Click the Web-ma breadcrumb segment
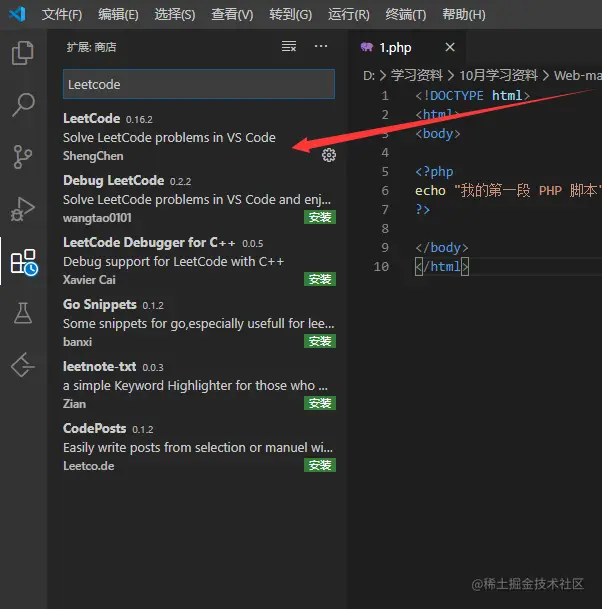Screen dimensions: 602x609 coord(578,75)
